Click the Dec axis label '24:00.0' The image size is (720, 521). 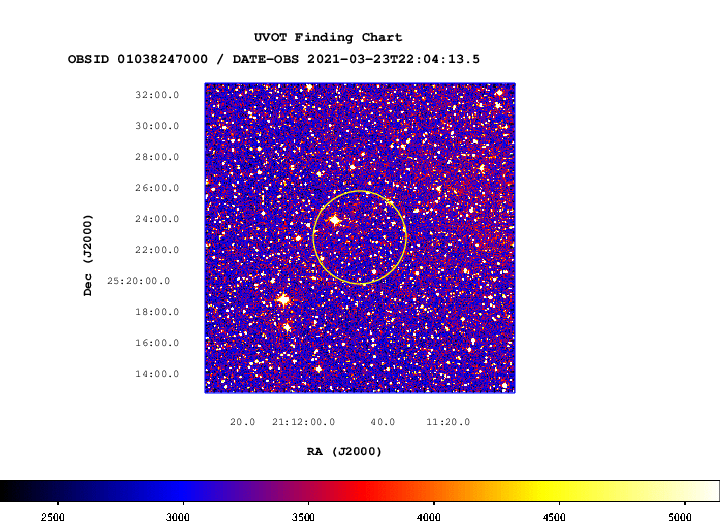tap(157, 219)
